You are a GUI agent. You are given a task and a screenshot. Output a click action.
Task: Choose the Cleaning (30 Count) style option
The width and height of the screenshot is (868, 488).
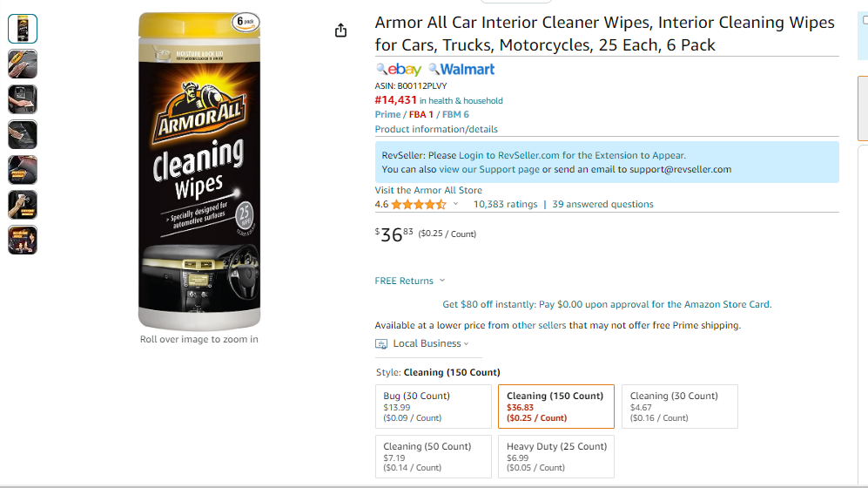680,407
